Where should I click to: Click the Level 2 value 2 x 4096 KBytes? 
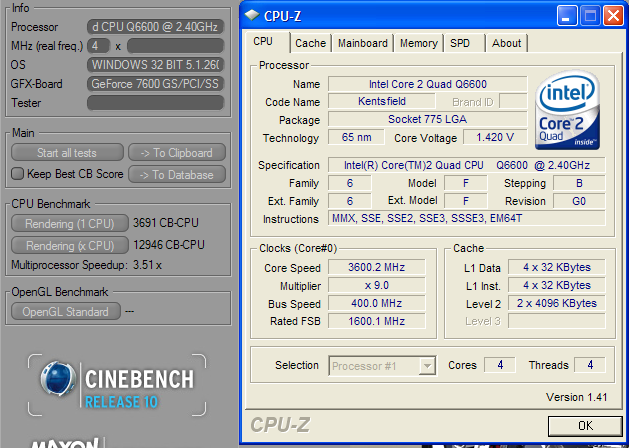(557, 303)
